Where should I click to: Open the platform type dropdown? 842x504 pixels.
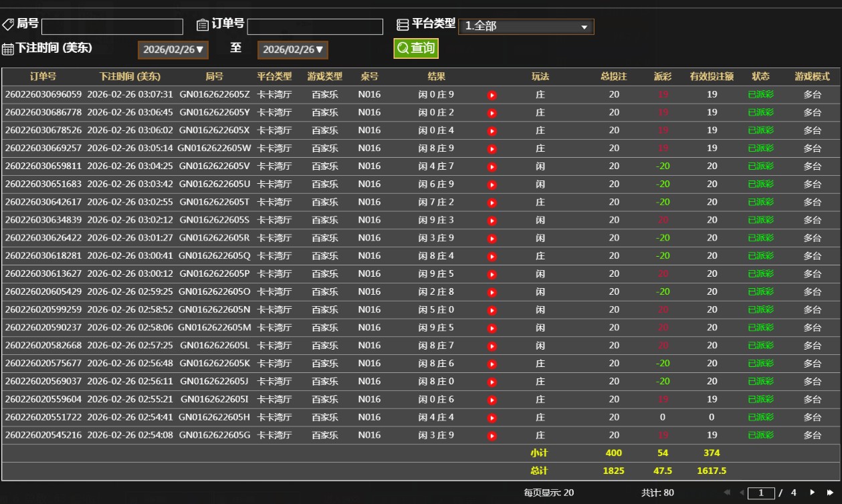click(526, 27)
